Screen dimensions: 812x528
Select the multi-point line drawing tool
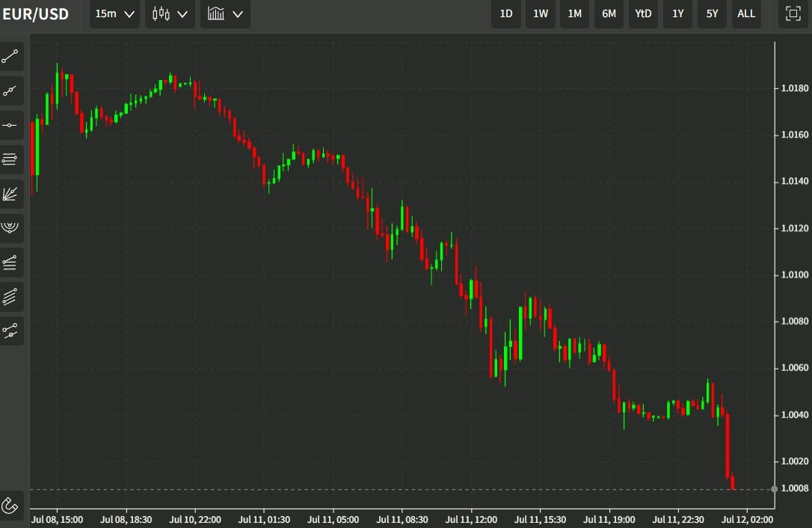tap(10, 91)
